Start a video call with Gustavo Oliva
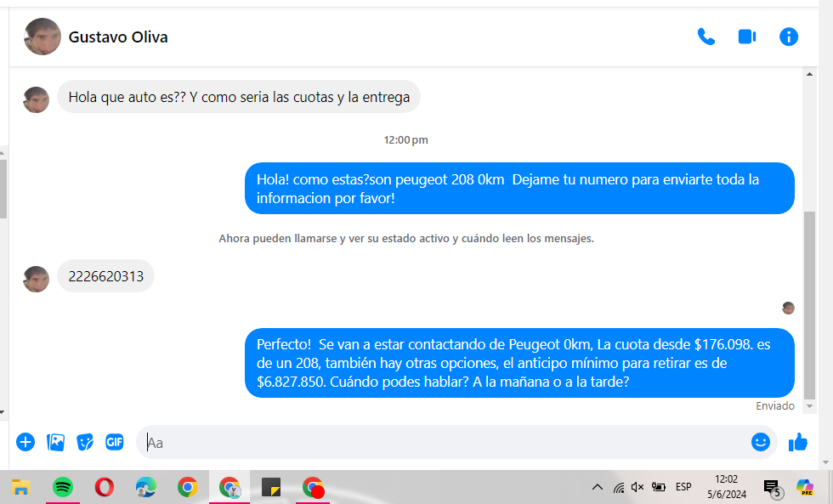This screenshot has height=504, width=833. coord(747,37)
